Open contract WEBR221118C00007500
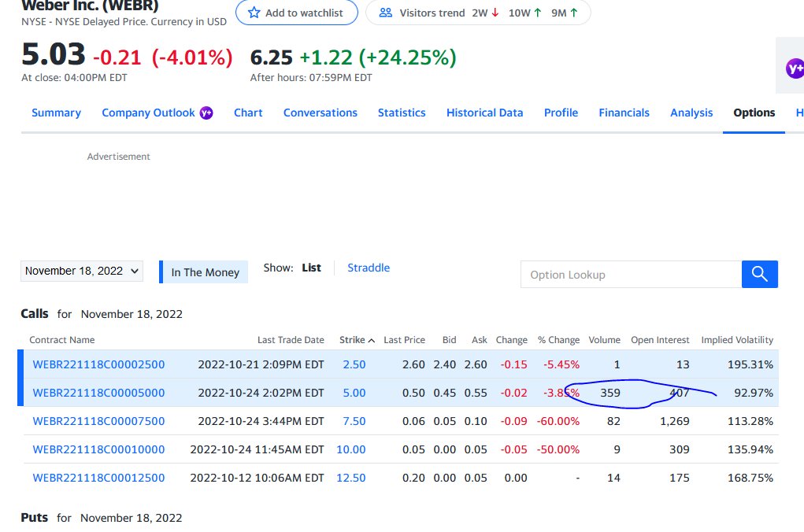The height and width of the screenshot is (532, 804). (x=99, y=421)
